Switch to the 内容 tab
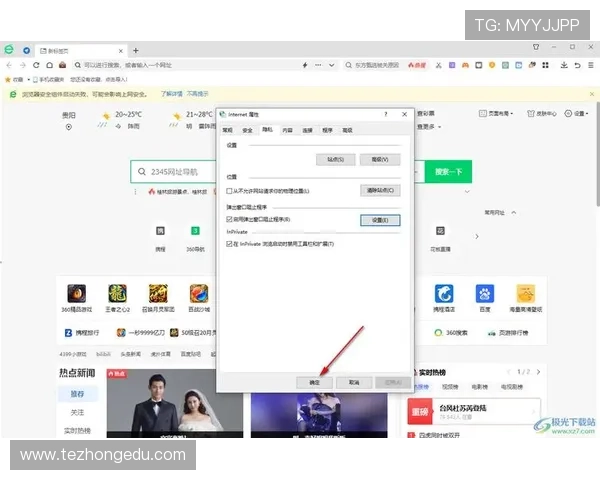Screen dimensions: 600x480 point(287,130)
